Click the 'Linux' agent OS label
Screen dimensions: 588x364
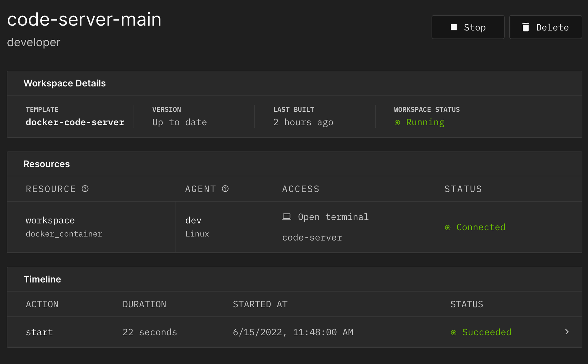click(197, 234)
